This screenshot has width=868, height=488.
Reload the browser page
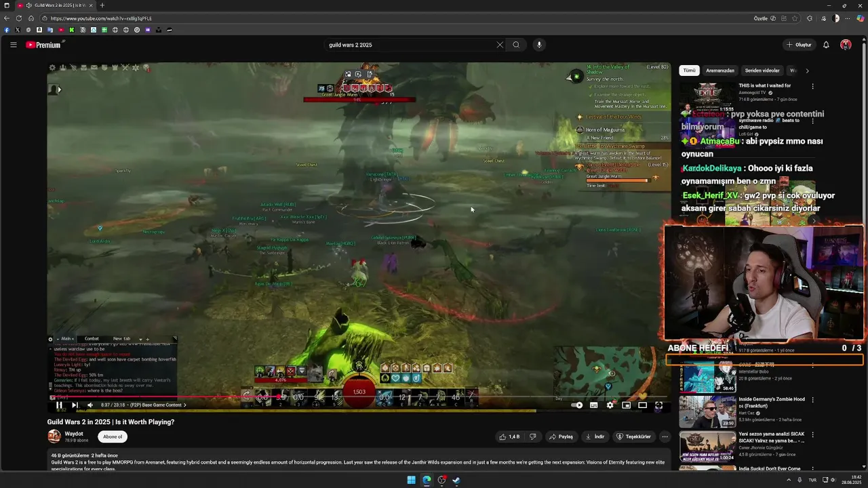(19, 18)
